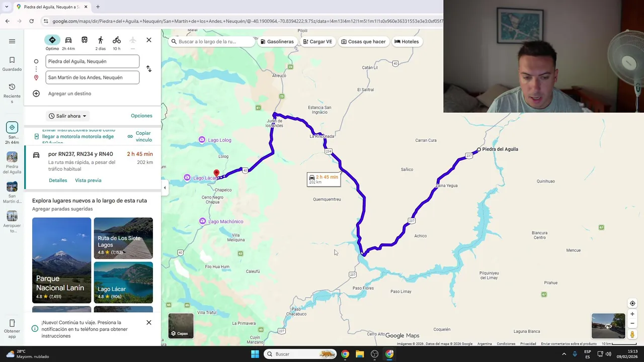The width and height of the screenshot is (644, 362).
Task: Open Parque Nacional Lanín card
Action: tap(62, 260)
